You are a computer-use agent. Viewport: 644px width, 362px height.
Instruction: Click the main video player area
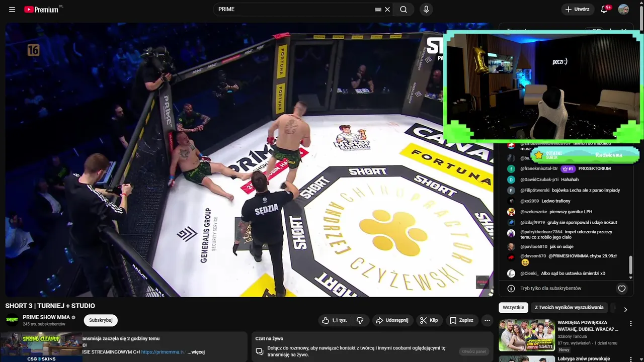pyautogui.click(x=249, y=160)
